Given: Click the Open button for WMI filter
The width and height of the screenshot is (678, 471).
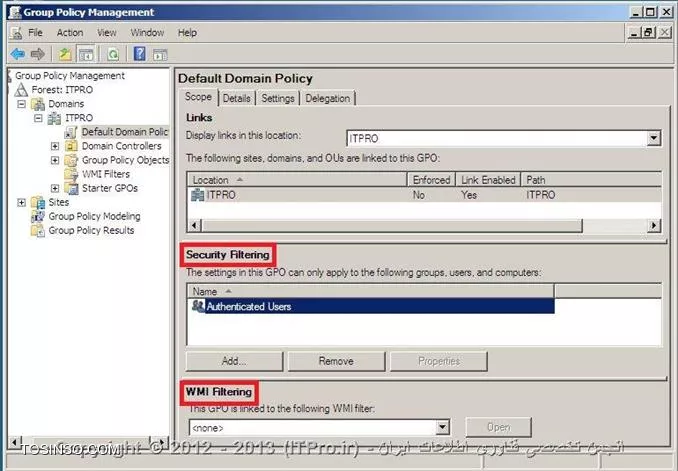Looking at the screenshot, I should click(x=498, y=427).
